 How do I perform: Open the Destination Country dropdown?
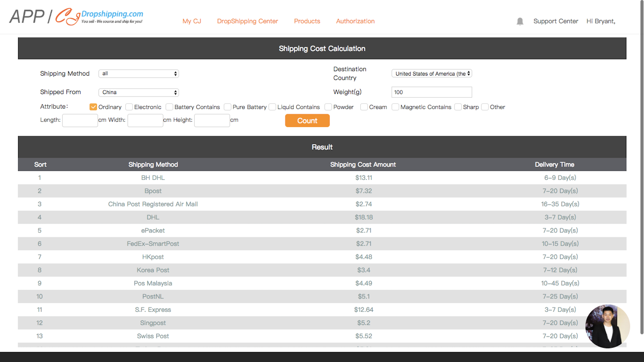tap(431, 74)
